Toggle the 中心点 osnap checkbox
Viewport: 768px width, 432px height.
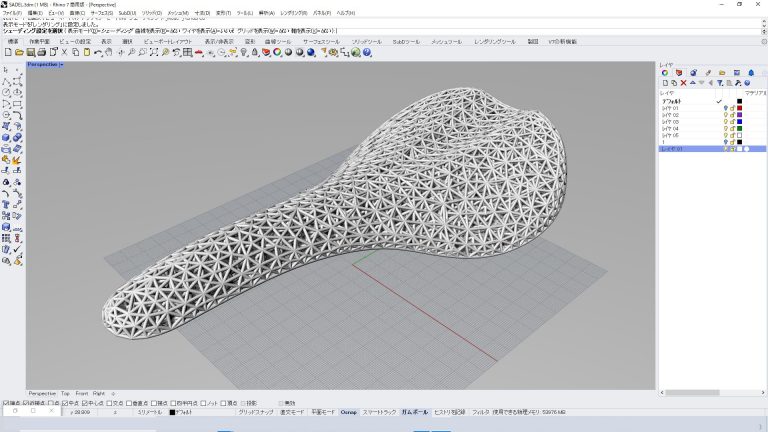(85, 403)
